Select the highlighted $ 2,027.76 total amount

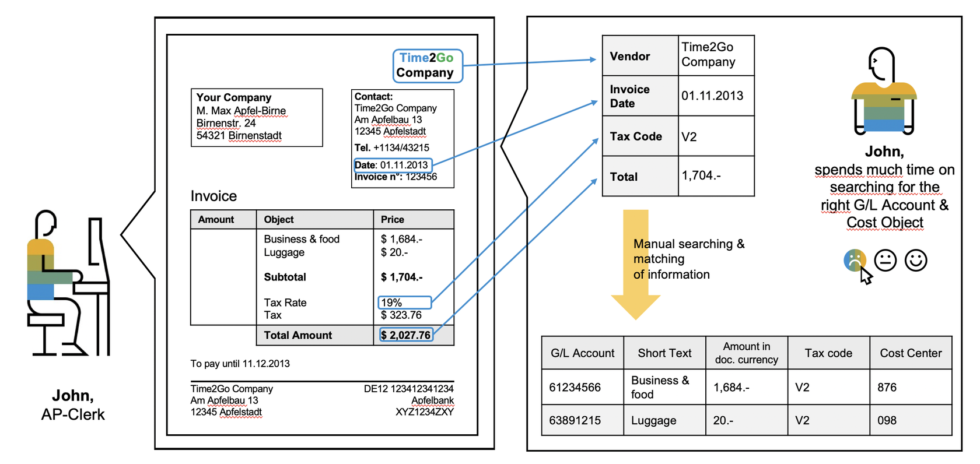click(x=407, y=335)
